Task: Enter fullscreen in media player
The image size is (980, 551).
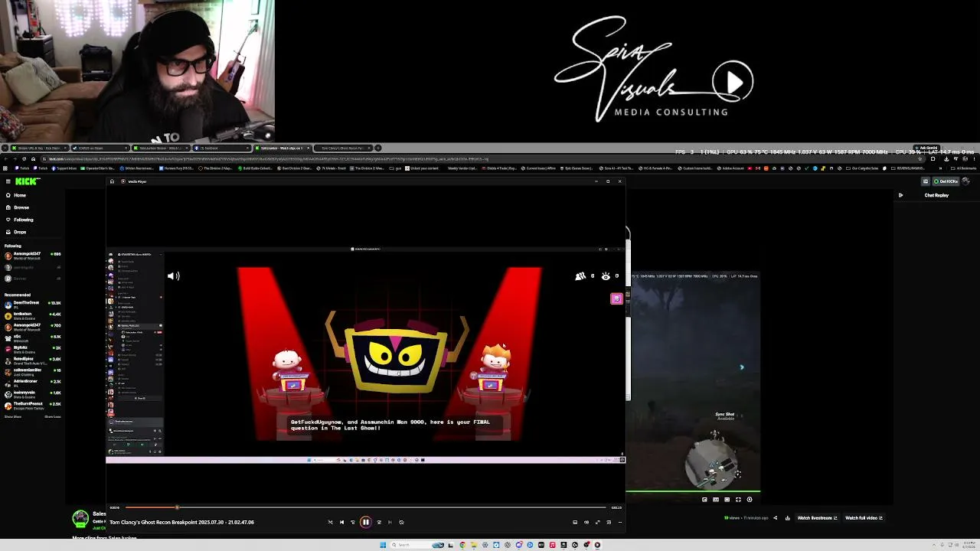Action: 598,522
